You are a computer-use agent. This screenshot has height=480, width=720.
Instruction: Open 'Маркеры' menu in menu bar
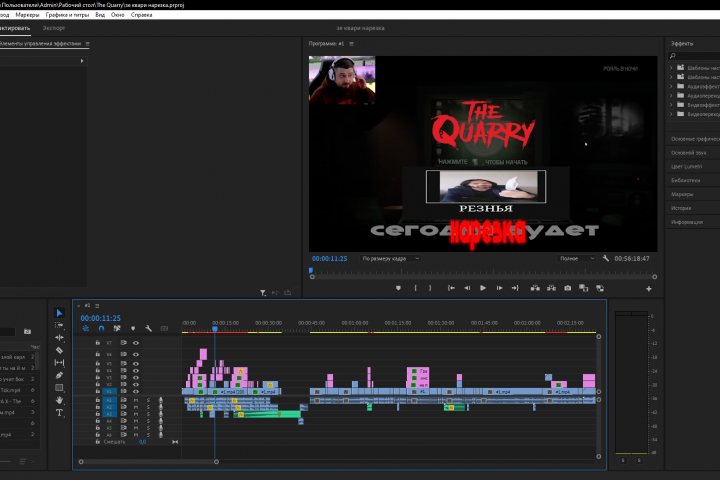tap(28, 15)
